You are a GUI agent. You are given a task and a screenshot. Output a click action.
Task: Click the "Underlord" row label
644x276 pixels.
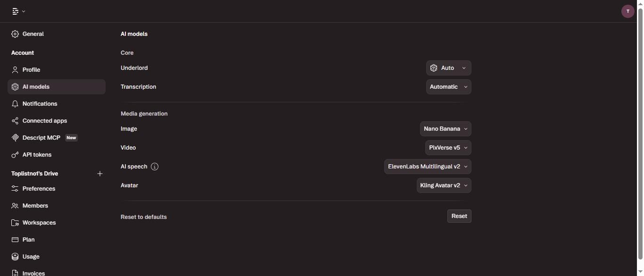pyautogui.click(x=134, y=68)
